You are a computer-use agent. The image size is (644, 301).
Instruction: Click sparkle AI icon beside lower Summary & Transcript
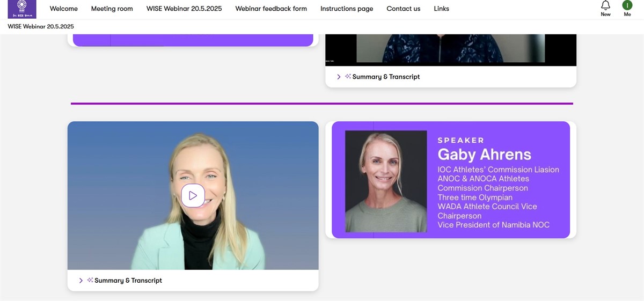pos(90,280)
